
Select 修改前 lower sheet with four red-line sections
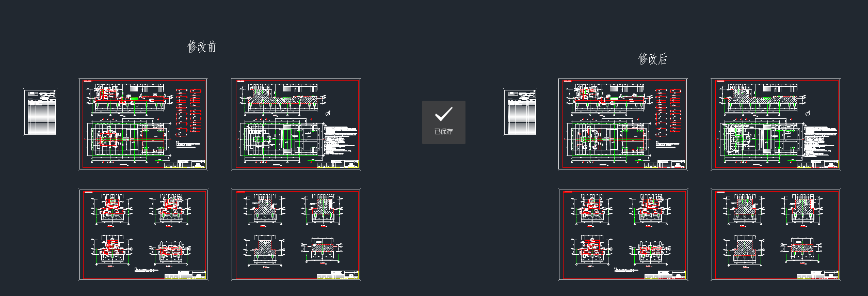coord(143,235)
